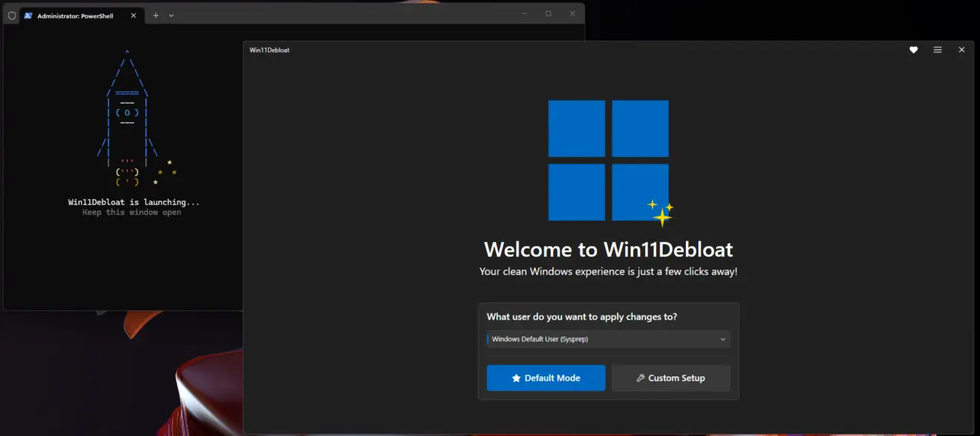
Task: Click the Win11Debloat window title text
Action: (x=269, y=50)
